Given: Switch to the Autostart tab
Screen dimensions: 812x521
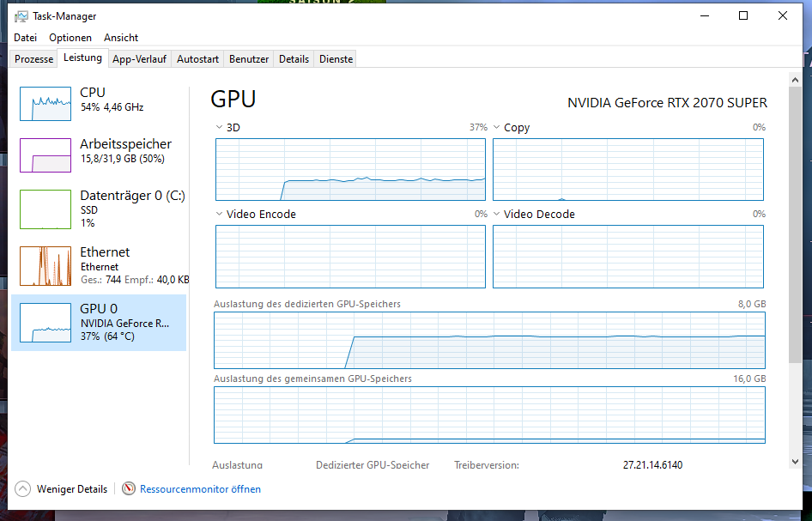Looking at the screenshot, I should (x=197, y=59).
